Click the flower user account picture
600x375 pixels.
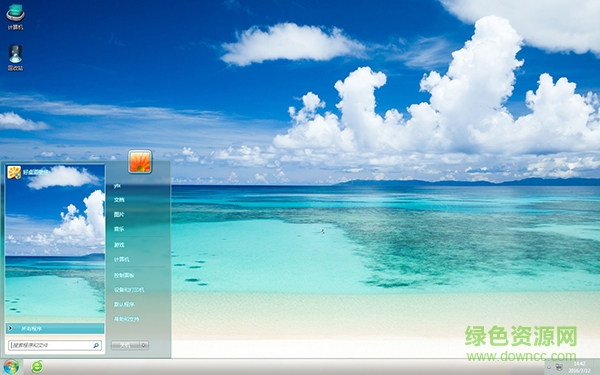coord(140,161)
